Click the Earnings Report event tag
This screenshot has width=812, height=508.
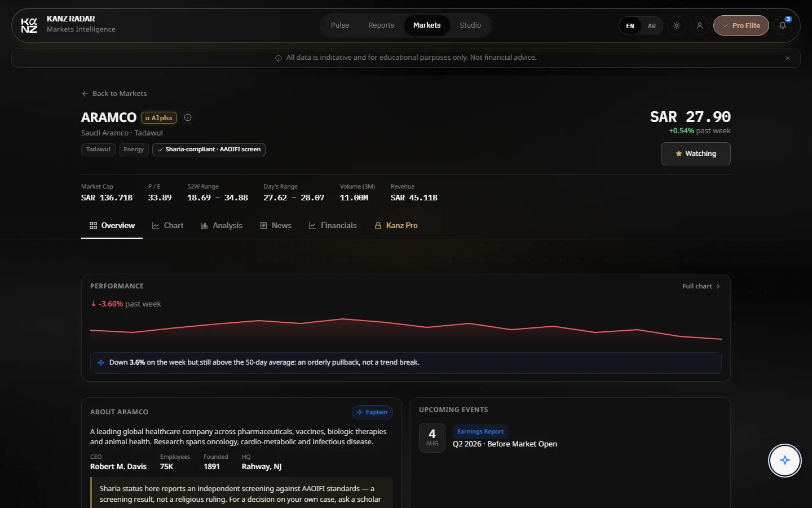click(480, 432)
